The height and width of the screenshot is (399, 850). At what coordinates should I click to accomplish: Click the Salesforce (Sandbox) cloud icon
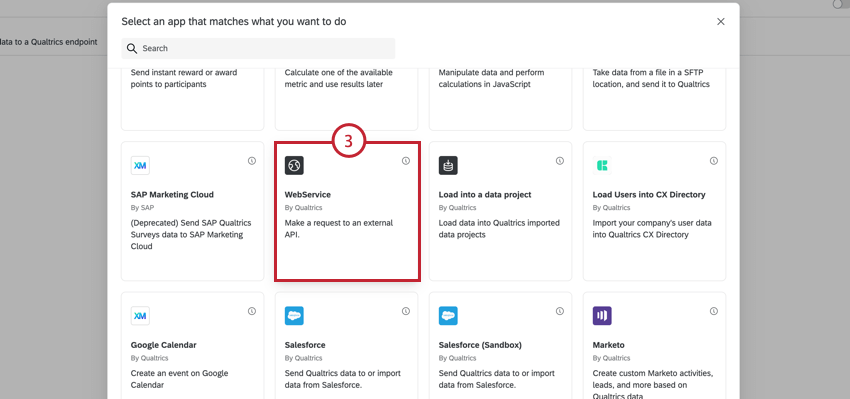(x=448, y=316)
